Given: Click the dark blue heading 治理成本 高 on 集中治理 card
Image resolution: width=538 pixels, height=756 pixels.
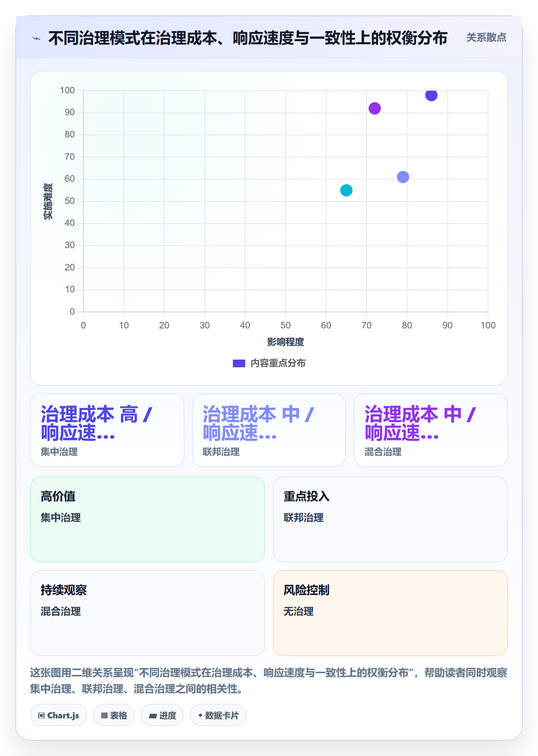Looking at the screenshot, I should click(x=96, y=423).
